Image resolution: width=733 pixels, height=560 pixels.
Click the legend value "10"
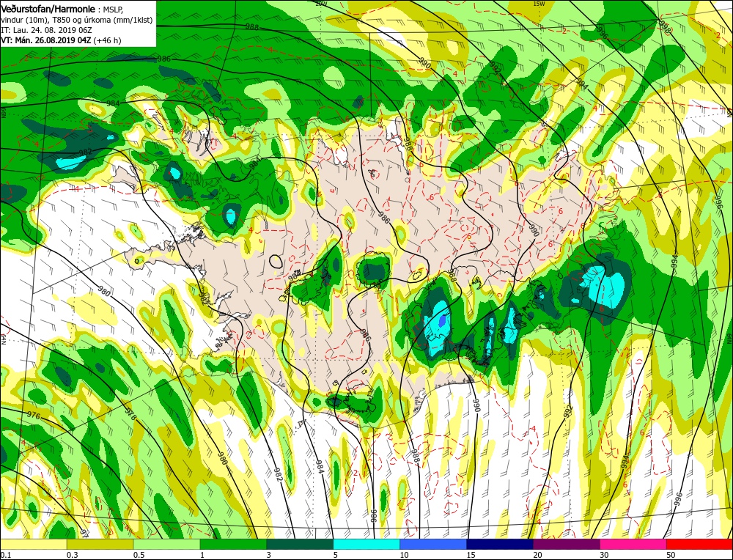point(405,555)
